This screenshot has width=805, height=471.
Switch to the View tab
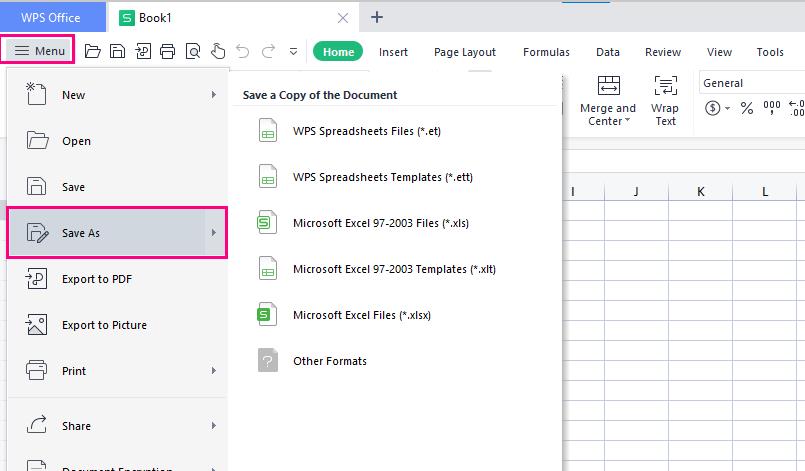click(719, 52)
